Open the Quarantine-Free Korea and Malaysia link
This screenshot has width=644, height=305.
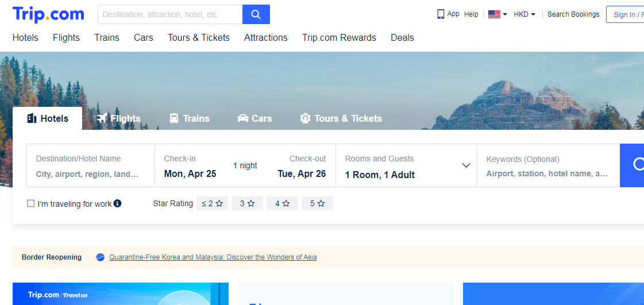213,257
